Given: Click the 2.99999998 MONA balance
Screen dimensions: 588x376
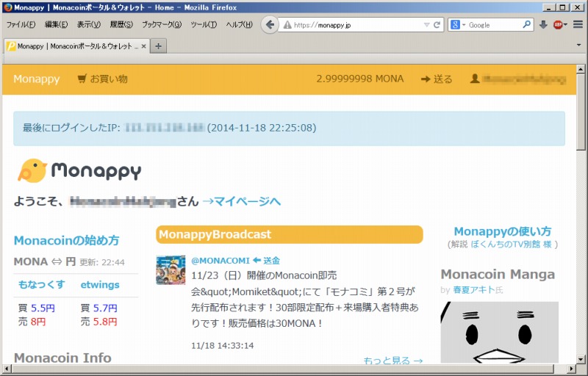Looking at the screenshot, I should click(x=360, y=79).
